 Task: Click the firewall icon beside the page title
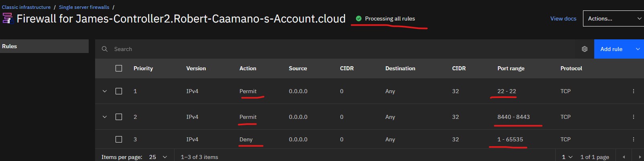point(8,18)
